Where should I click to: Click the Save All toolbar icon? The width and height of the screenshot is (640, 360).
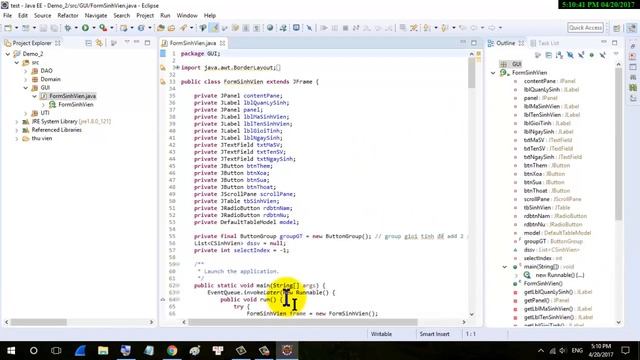coord(53,28)
